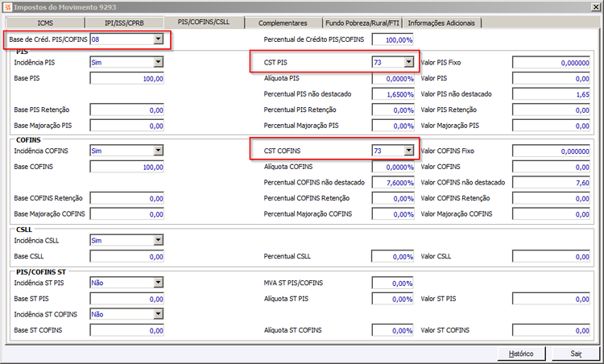Viewport: 604px width, 364px height.
Task: Open the Fundo Pobreza/Rural/FTI tab
Action: [362, 23]
